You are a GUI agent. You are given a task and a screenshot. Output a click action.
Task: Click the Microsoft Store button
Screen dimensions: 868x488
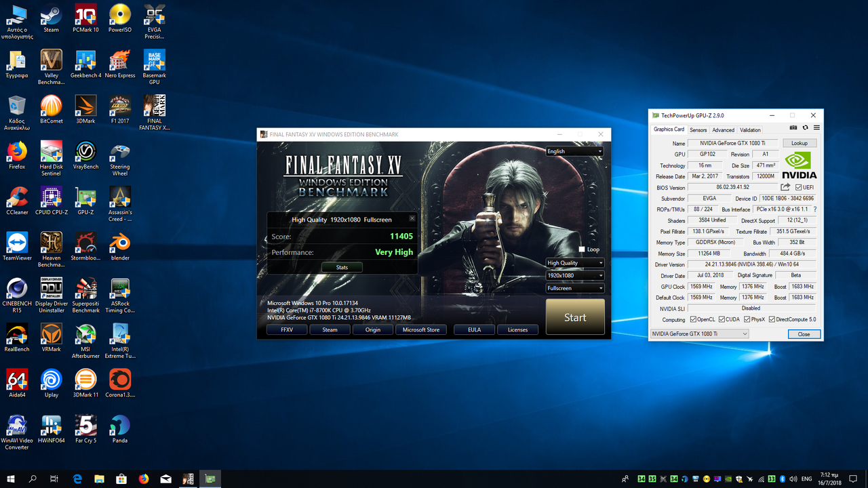coord(421,329)
